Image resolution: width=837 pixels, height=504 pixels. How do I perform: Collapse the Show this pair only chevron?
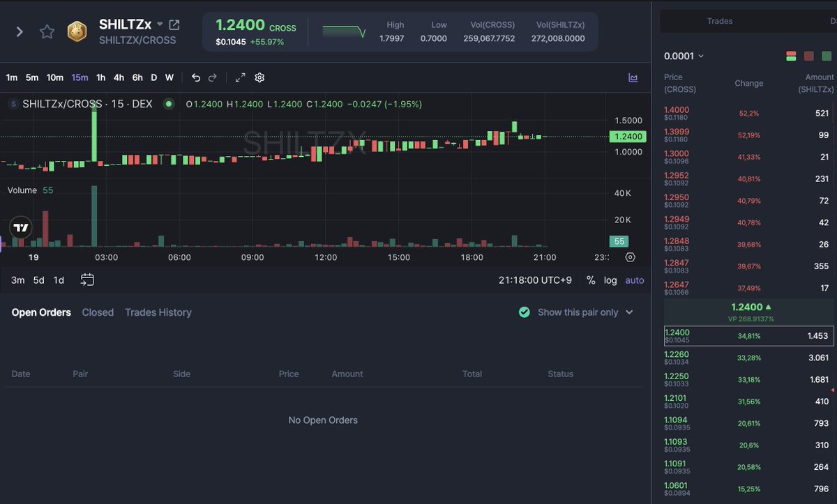(x=628, y=312)
